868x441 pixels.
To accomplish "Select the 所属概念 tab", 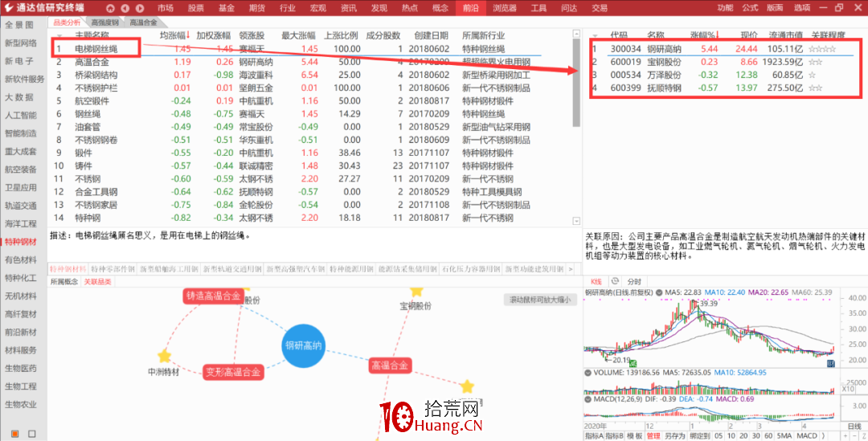I will (64, 282).
